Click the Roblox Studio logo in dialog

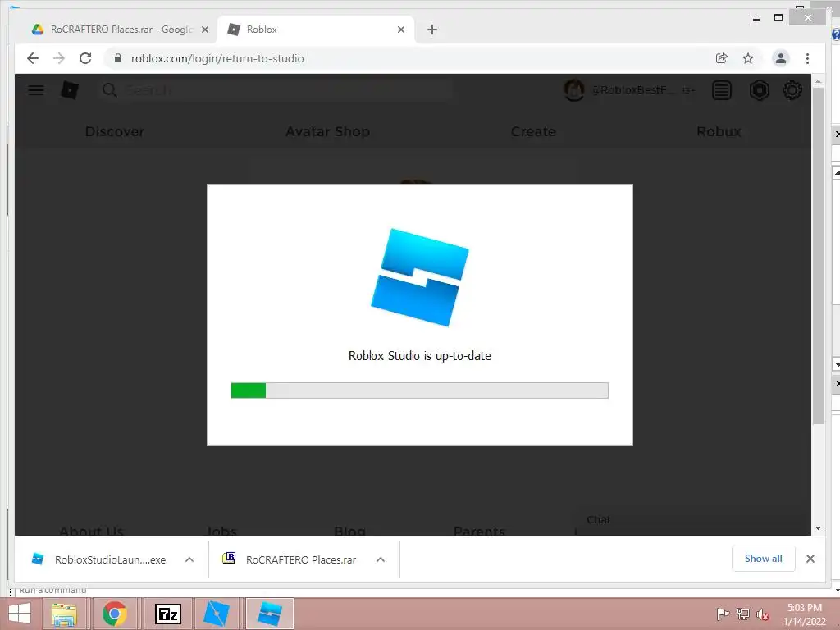click(x=419, y=277)
